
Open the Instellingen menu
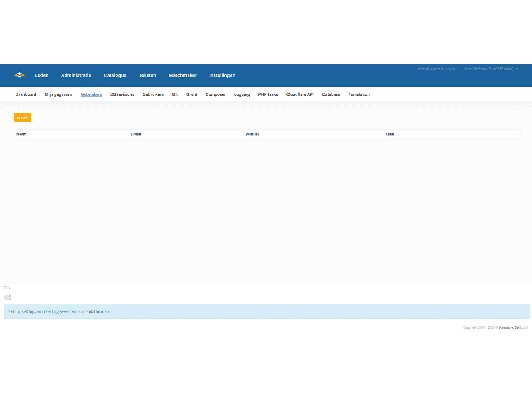[x=222, y=75]
